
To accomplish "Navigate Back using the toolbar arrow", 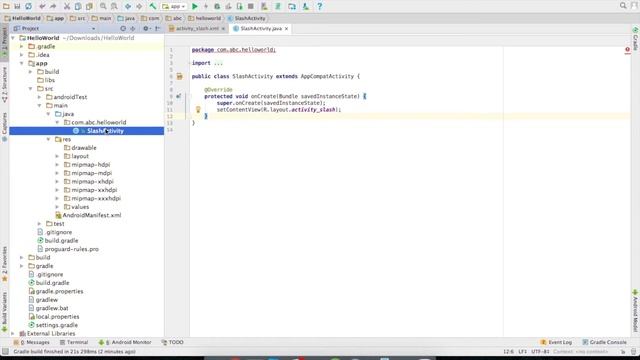I will pos(128,6).
